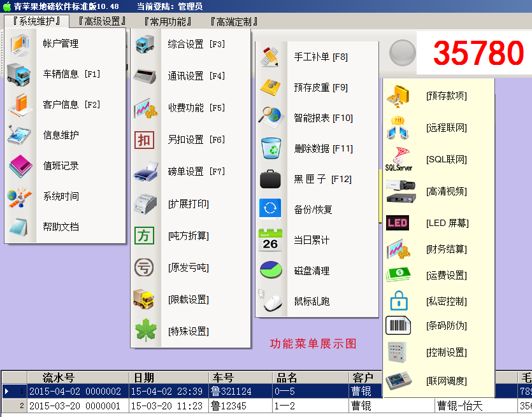Screen dimensions: 532x417
Task: Click the recycle bin icon for 删除数据
Action: click(x=271, y=148)
